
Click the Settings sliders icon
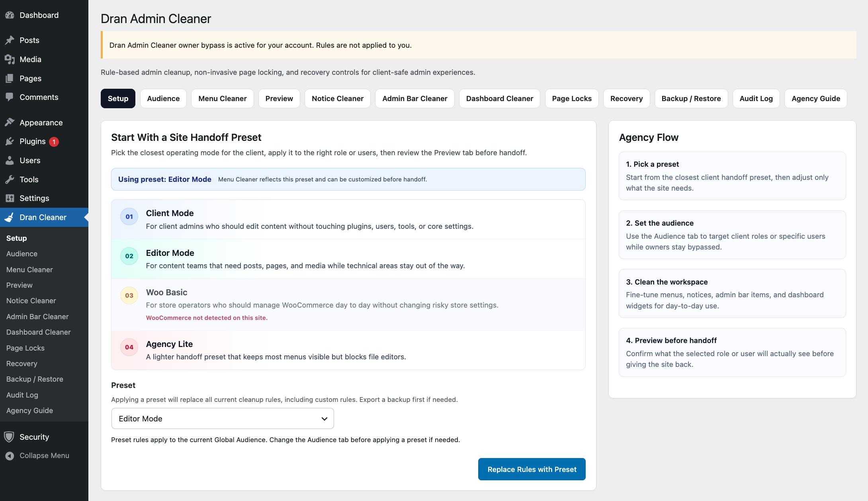click(x=10, y=198)
